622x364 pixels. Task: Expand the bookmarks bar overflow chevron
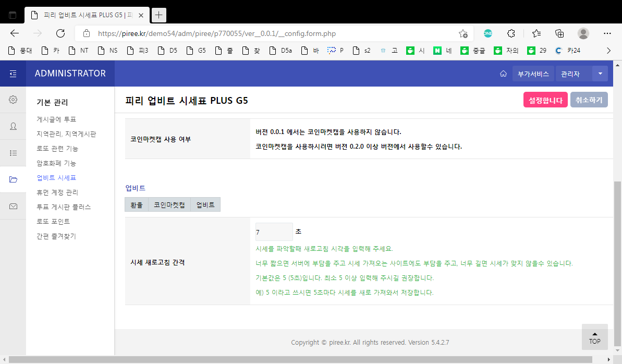(608, 51)
